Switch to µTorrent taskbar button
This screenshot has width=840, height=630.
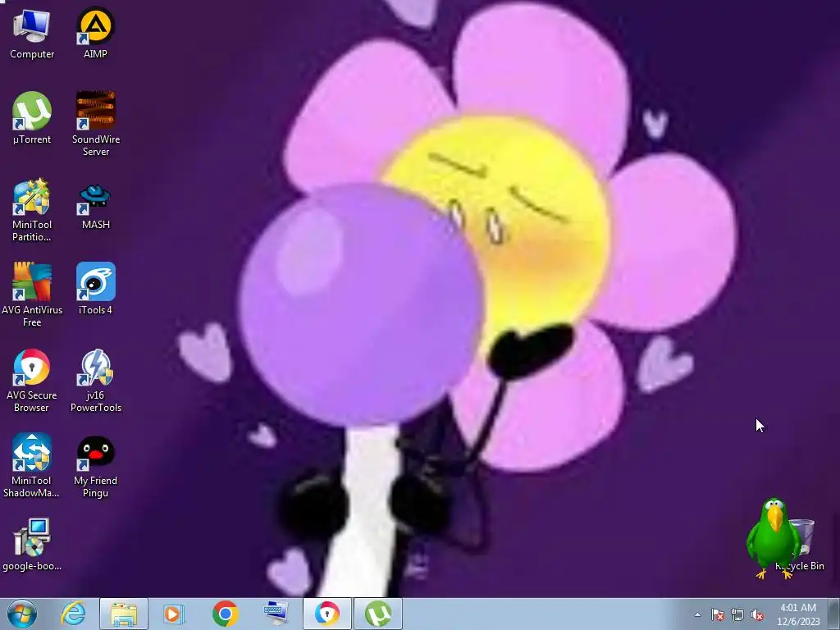(x=377, y=614)
